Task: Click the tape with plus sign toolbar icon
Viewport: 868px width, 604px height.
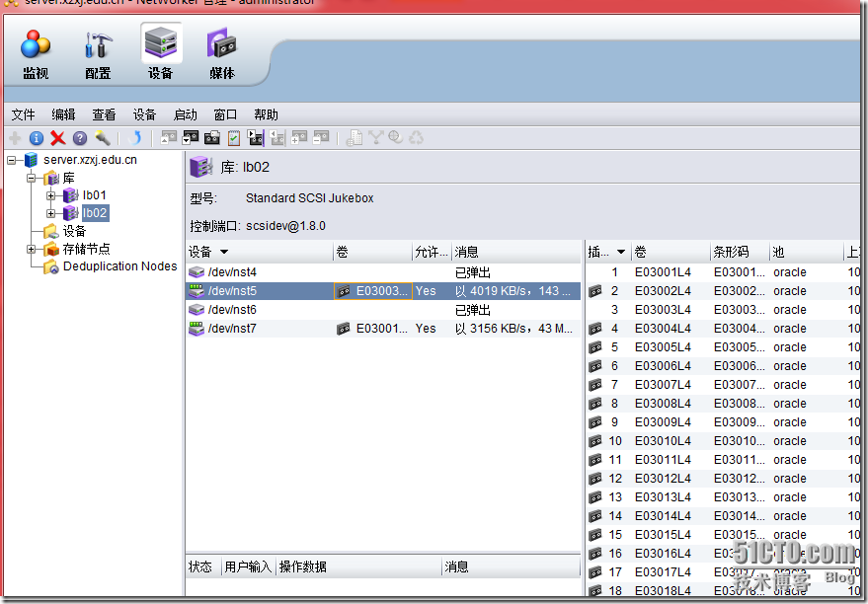Action: (299, 138)
